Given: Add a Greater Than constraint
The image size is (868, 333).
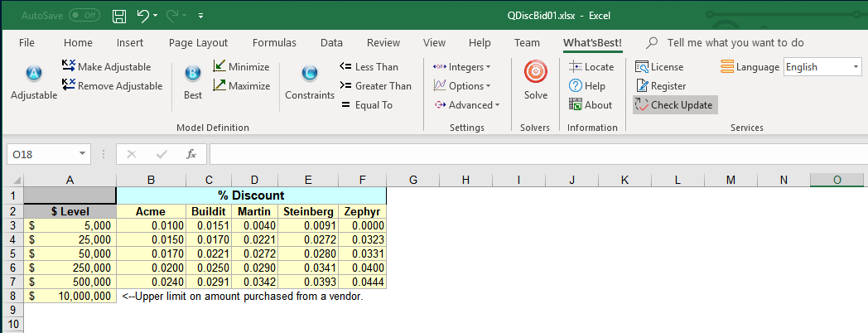Looking at the screenshot, I should click(375, 86).
